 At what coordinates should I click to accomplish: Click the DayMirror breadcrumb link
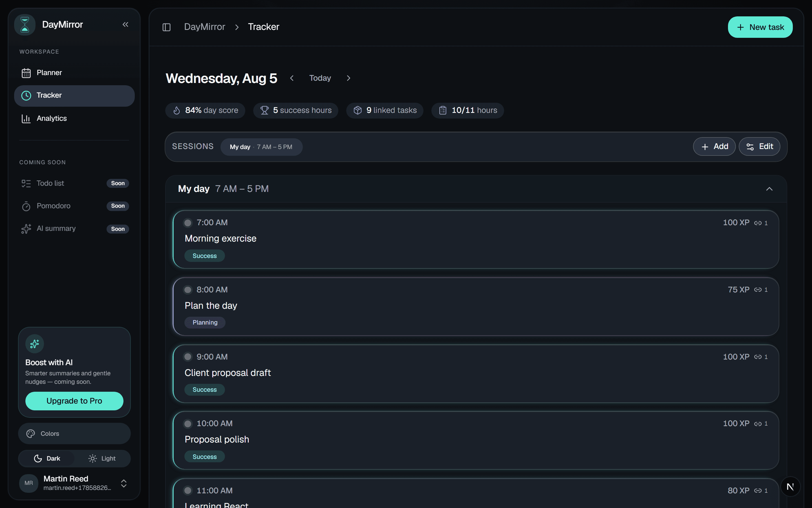point(205,27)
